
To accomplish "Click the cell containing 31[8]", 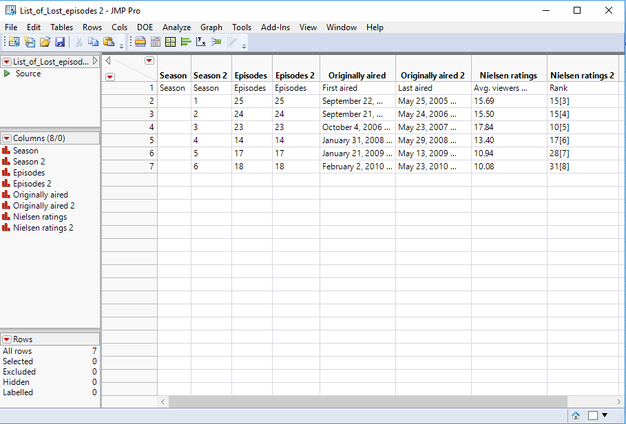I will point(583,166).
